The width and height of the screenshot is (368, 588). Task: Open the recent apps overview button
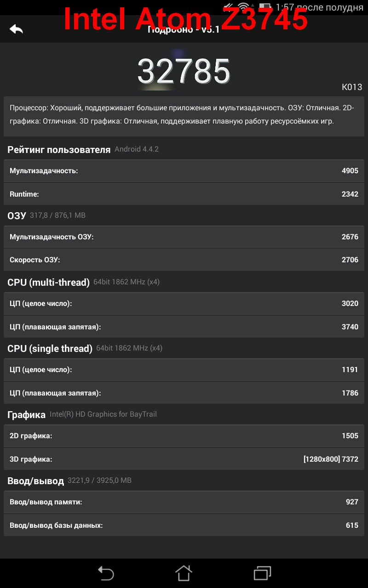click(x=262, y=573)
